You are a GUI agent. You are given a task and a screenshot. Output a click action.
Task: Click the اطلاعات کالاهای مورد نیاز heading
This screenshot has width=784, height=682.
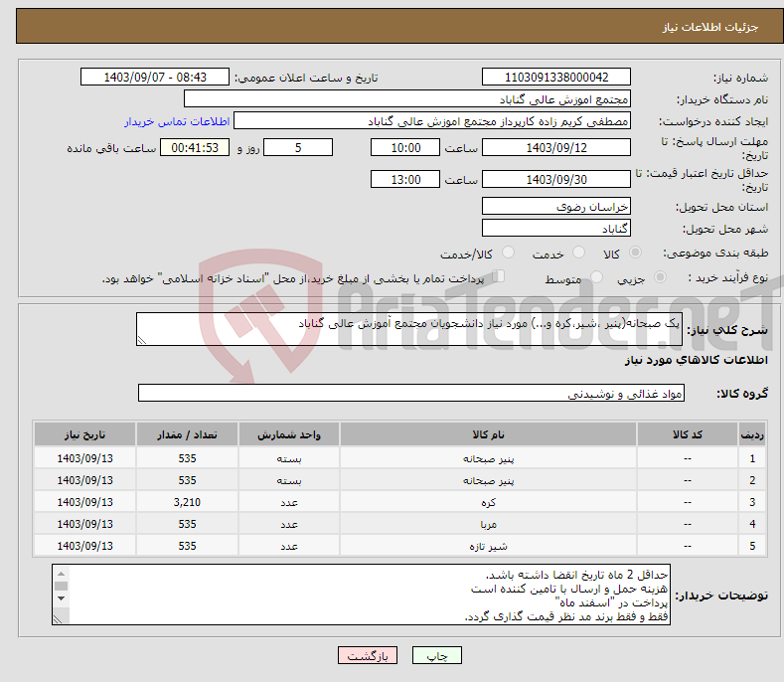click(696, 360)
